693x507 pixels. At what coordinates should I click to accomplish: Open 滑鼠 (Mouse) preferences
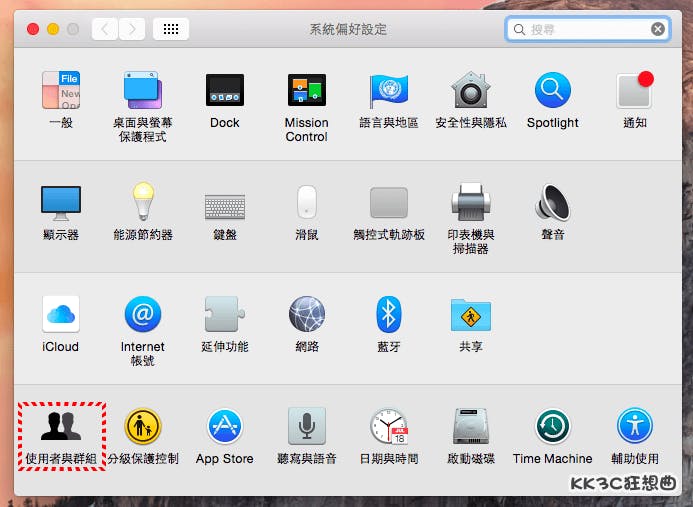pos(307,202)
